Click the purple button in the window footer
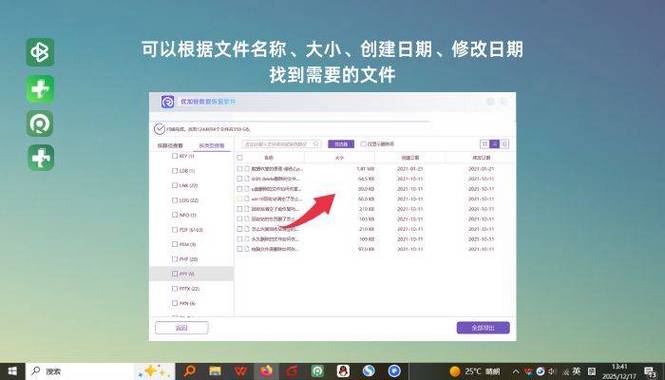 pyautogui.click(x=483, y=328)
